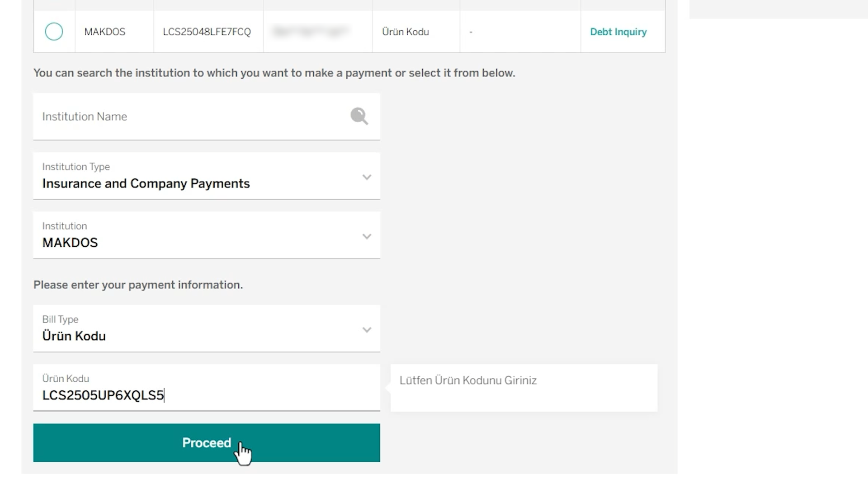The width and height of the screenshot is (868, 488).
Task: Open the Bill Type dropdown
Action: (x=207, y=328)
